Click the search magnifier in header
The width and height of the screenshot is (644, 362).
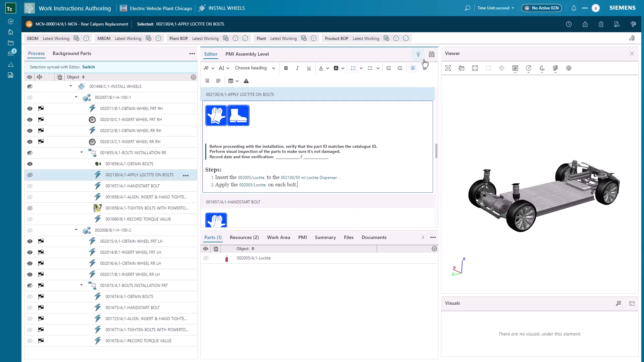(467, 8)
